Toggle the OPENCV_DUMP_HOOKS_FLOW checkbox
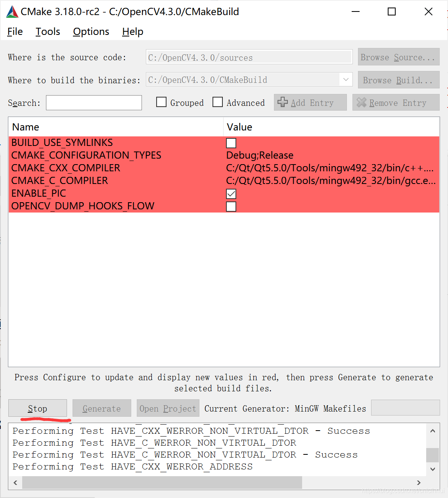 [x=231, y=207]
